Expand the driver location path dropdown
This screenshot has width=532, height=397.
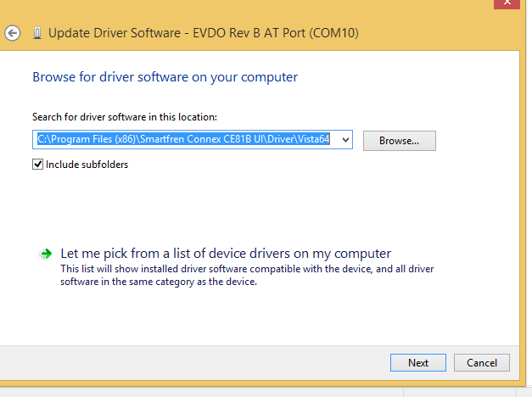344,139
